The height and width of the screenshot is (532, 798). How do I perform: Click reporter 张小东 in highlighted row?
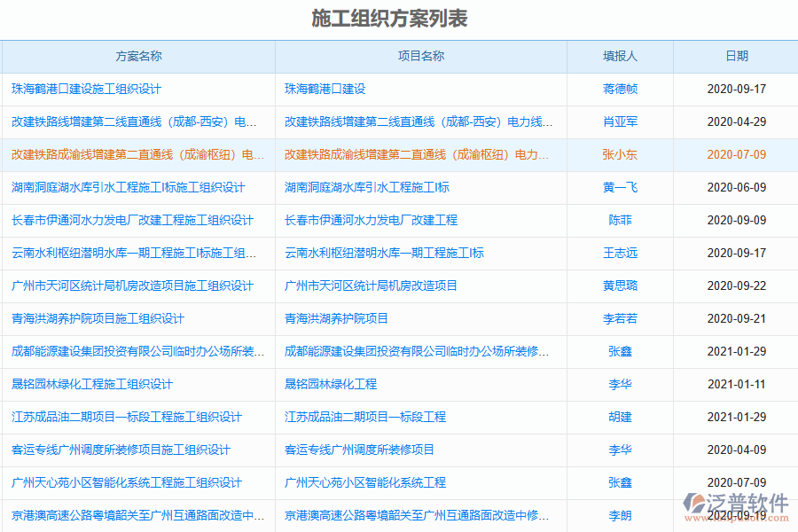tap(618, 154)
